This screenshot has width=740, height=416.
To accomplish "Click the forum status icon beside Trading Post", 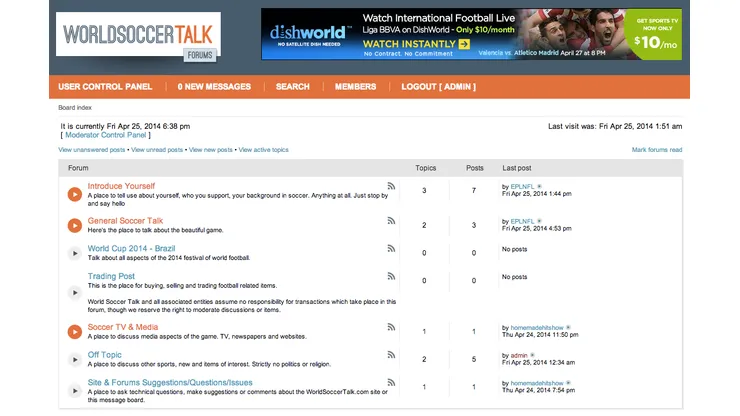I will [x=74, y=292].
